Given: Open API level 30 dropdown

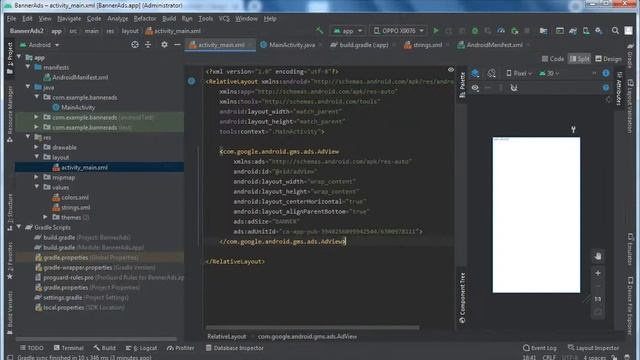Looking at the screenshot, I should pos(549,73).
